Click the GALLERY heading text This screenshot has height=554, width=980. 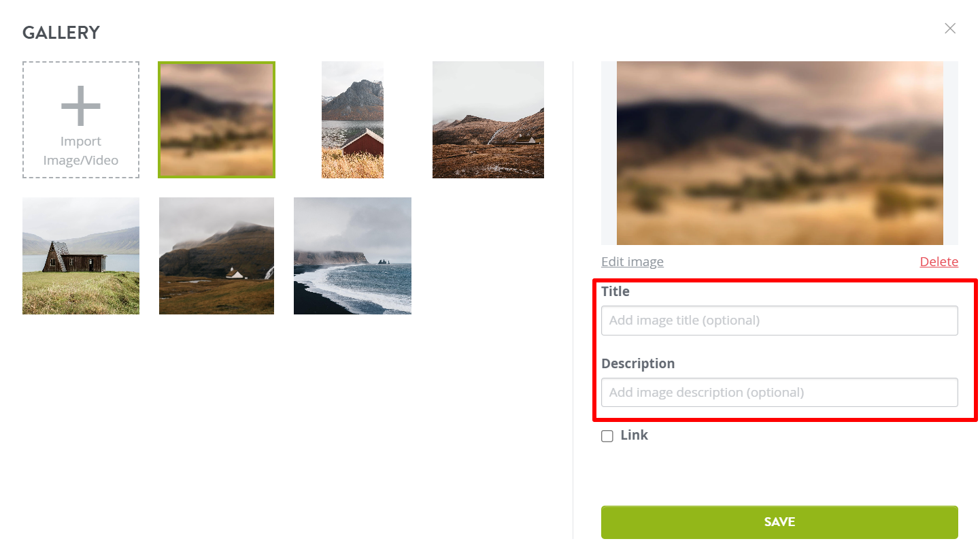pyautogui.click(x=61, y=33)
